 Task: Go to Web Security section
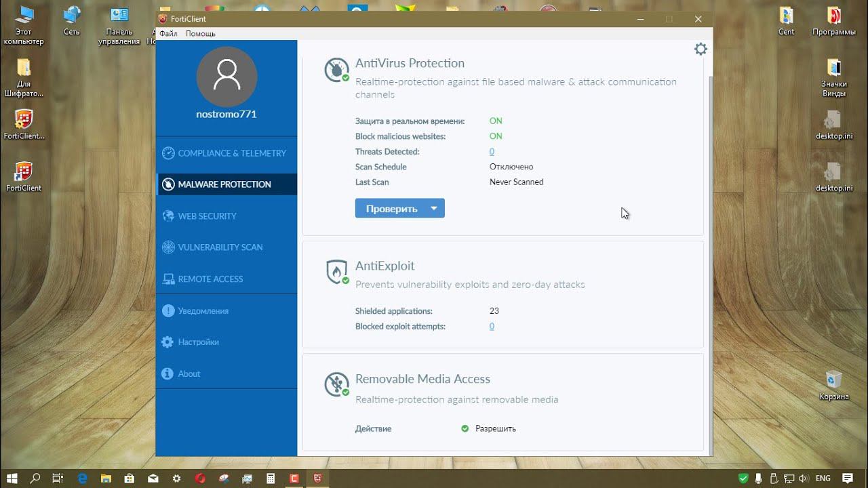point(226,216)
